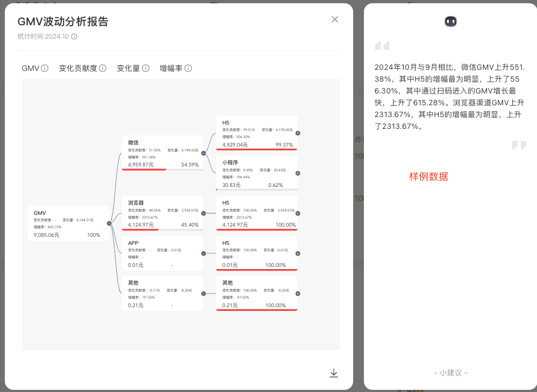
Task: Collapse the 微信 node children
Action: coord(203,153)
